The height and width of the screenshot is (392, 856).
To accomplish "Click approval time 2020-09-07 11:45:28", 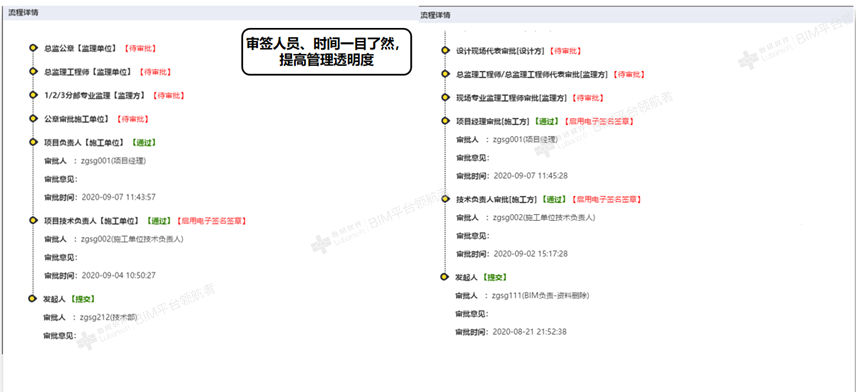I will coord(531,176).
